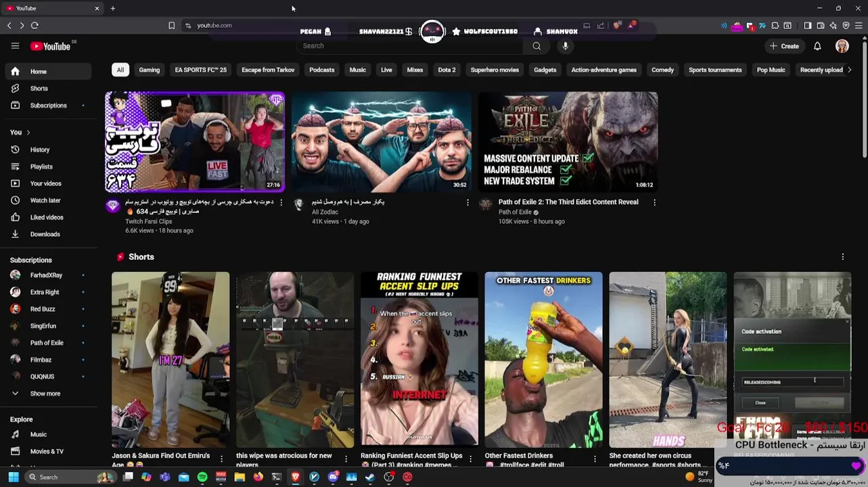Image resolution: width=868 pixels, height=487 pixels.
Task: Expand Show more subscriptions
Action: pos(48,394)
